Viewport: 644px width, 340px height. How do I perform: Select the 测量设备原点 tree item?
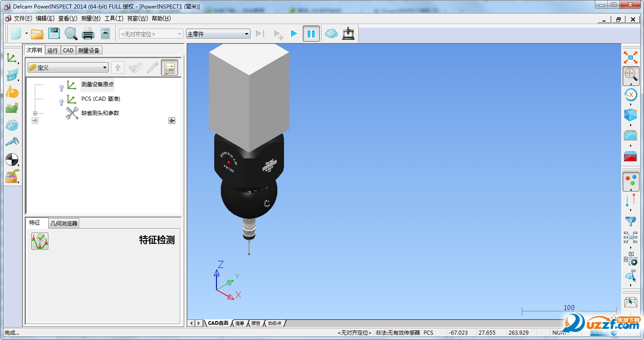(x=97, y=84)
